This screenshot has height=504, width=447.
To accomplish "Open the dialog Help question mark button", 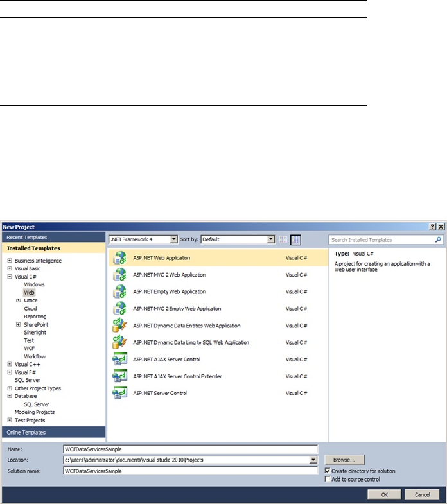I will point(433,227).
